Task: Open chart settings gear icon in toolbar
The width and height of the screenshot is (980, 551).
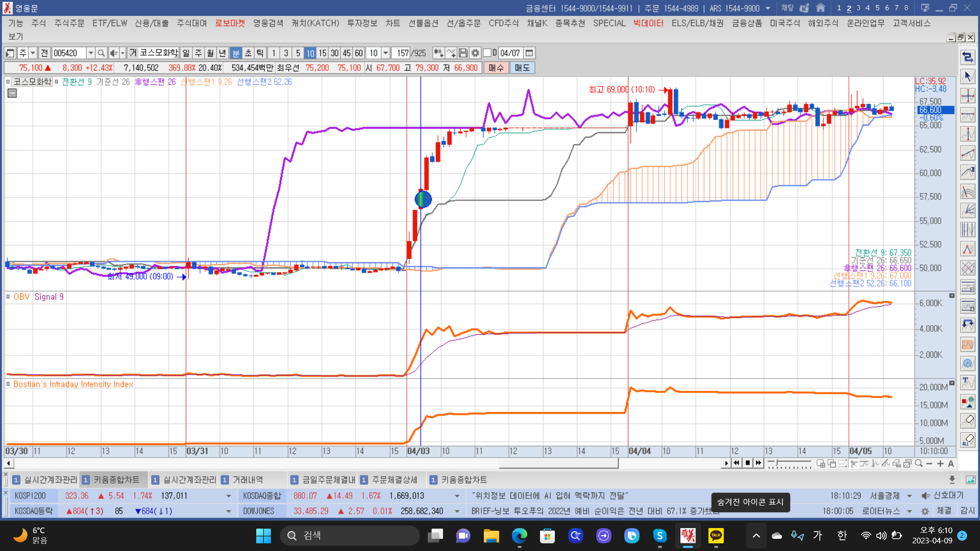Action: (x=475, y=53)
